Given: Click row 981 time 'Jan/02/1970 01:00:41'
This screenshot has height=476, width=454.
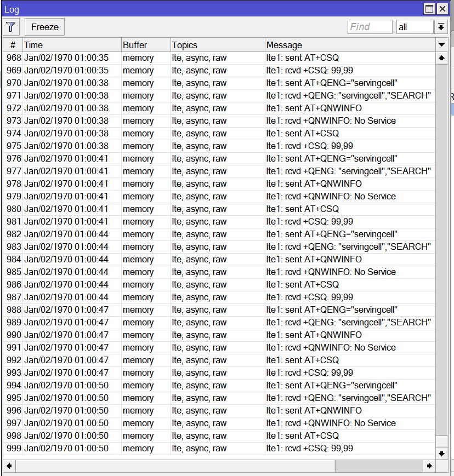Looking at the screenshot, I should pyautogui.click(x=66, y=222).
